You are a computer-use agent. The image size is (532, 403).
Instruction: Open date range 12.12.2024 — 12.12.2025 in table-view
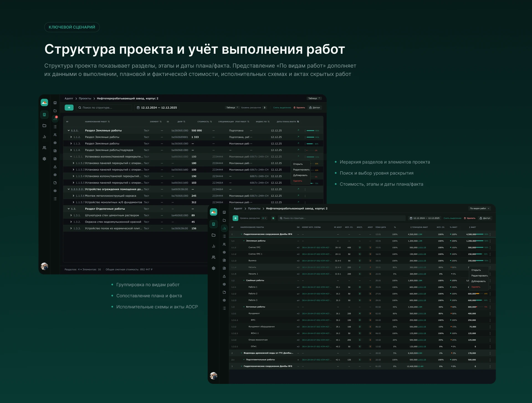[157, 107]
